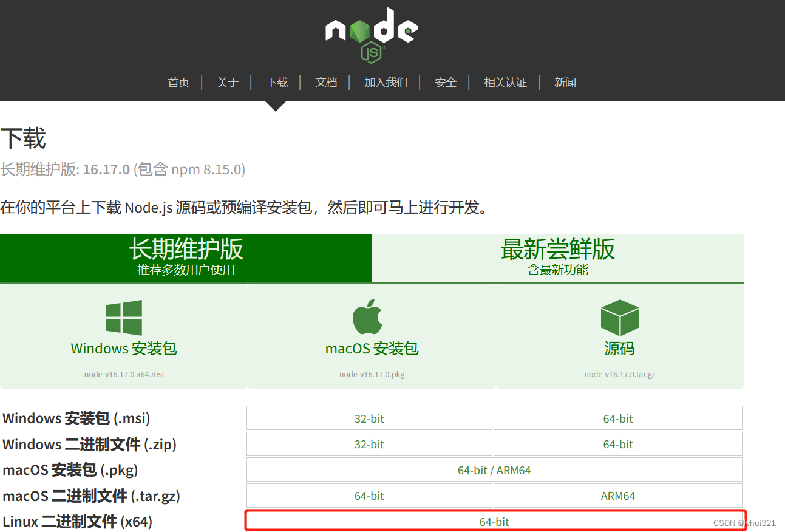This screenshot has width=785, height=532.
Task: Click 32-bit for the Windows .msi installer
Action: coord(369,418)
